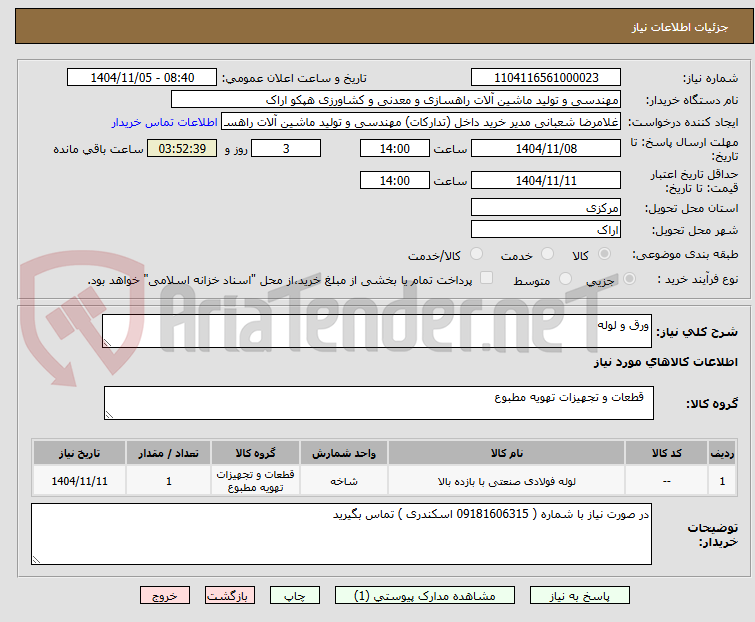Select the کالا radio option

pyautogui.click(x=604, y=254)
